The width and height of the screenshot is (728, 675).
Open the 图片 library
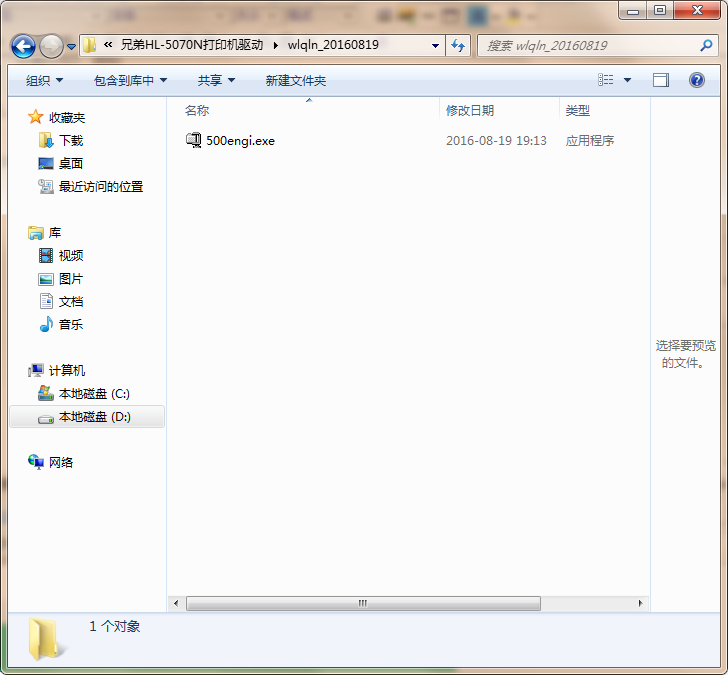point(71,279)
